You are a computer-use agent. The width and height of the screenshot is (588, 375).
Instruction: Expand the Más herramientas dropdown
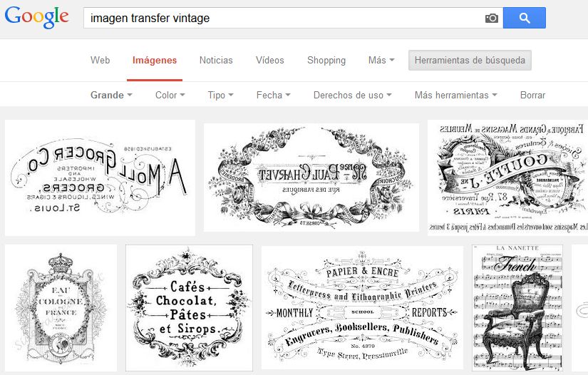456,95
